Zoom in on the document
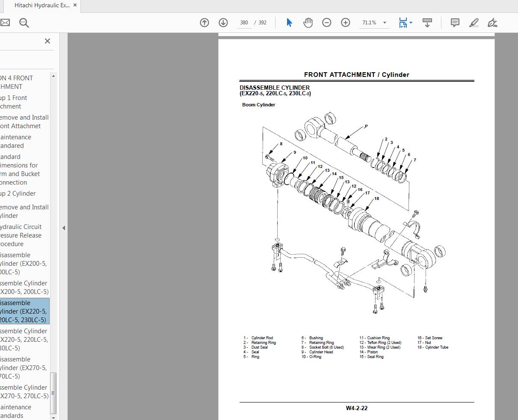Viewport: 518px width, 420px height. pyautogui.click(x=345, y=23)
